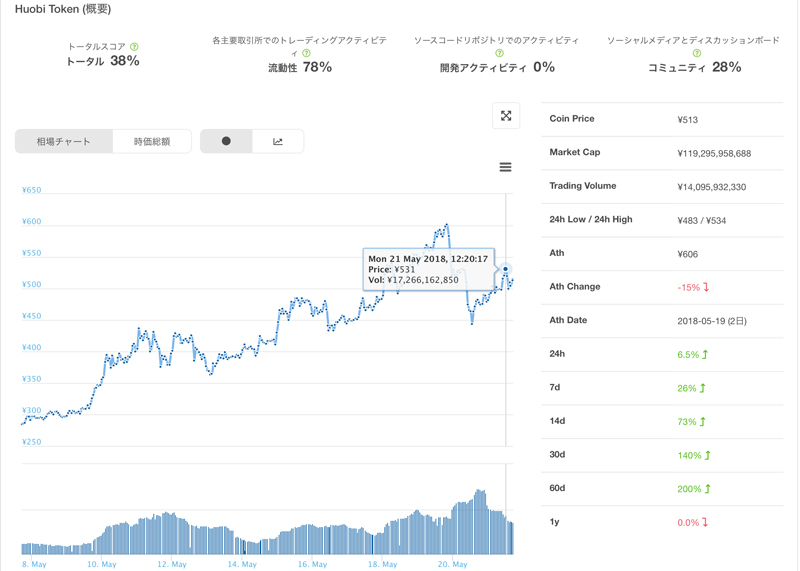Click help icon for trading activity
Screen dimensions: 800x571
[306, 53]
